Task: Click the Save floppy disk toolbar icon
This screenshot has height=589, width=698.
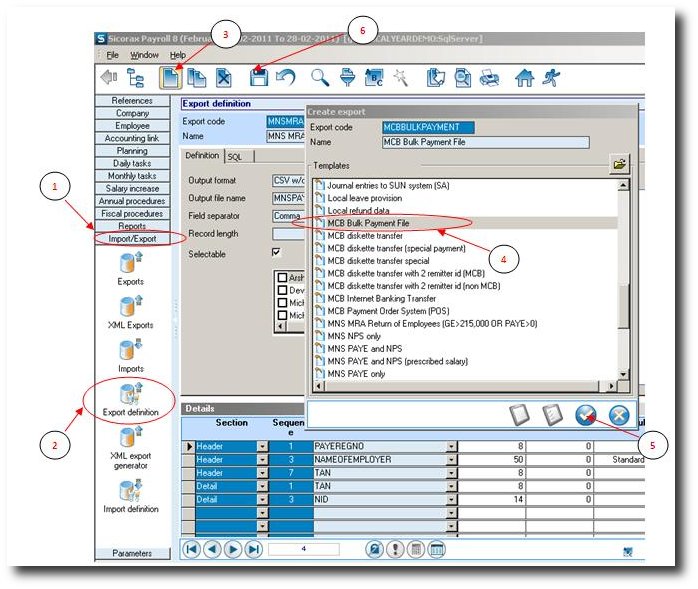Action: point(258,77)
